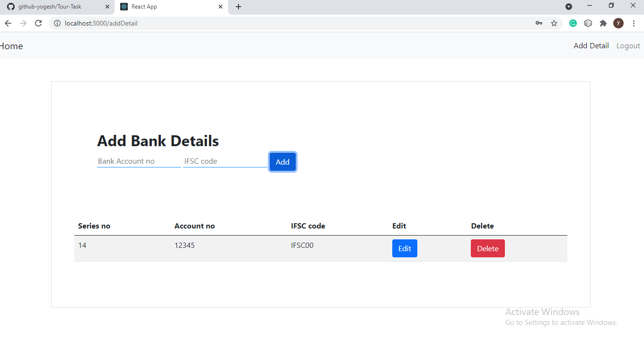This screenshot has width=644, height=342.
Task: Open the browser extensions puzzle icon
Action: pyautogui.click(x=603, y=23)
